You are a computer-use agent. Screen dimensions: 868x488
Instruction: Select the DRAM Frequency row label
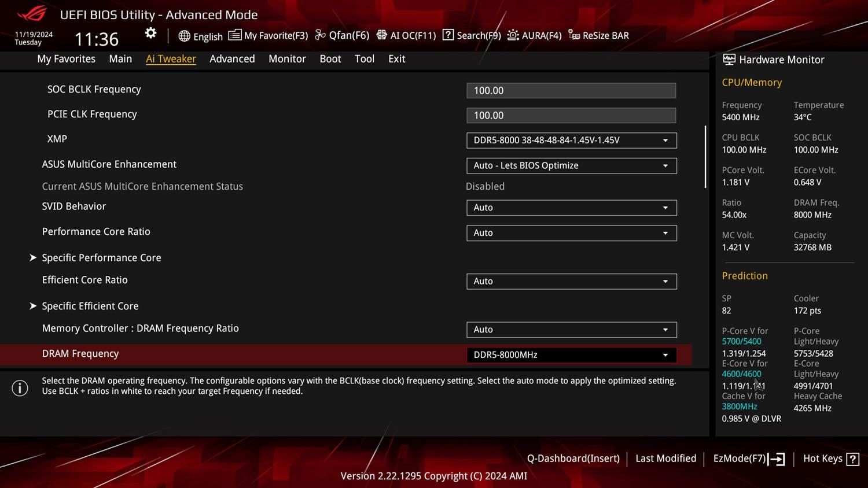click(80, 354)
